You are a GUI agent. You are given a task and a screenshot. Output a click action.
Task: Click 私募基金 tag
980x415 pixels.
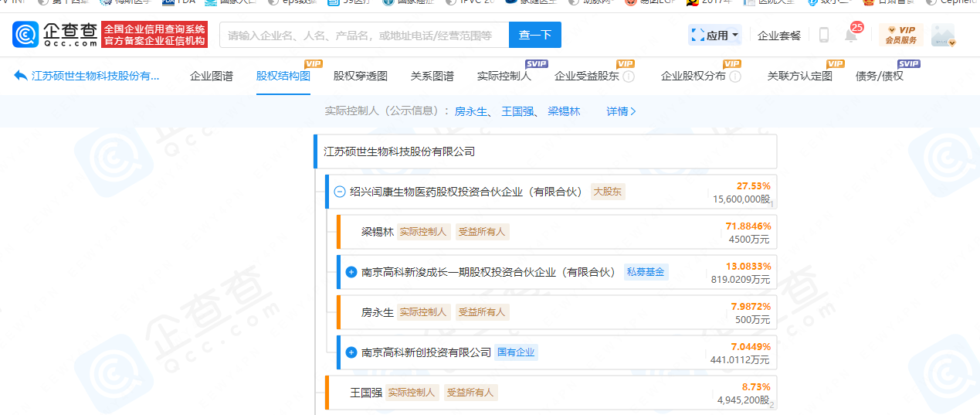tap(646, 272)
